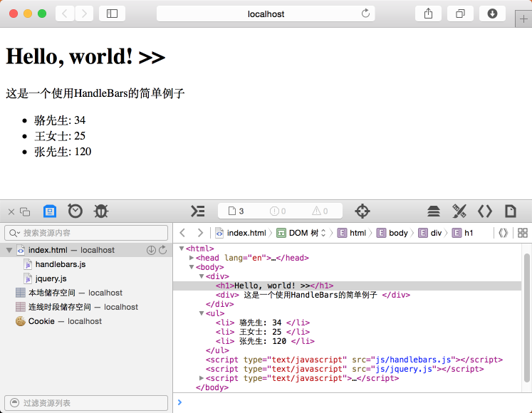Collapse the index.html resource tree
The image size is (532, 413).
pyautogui.click(x=9, y=251)
